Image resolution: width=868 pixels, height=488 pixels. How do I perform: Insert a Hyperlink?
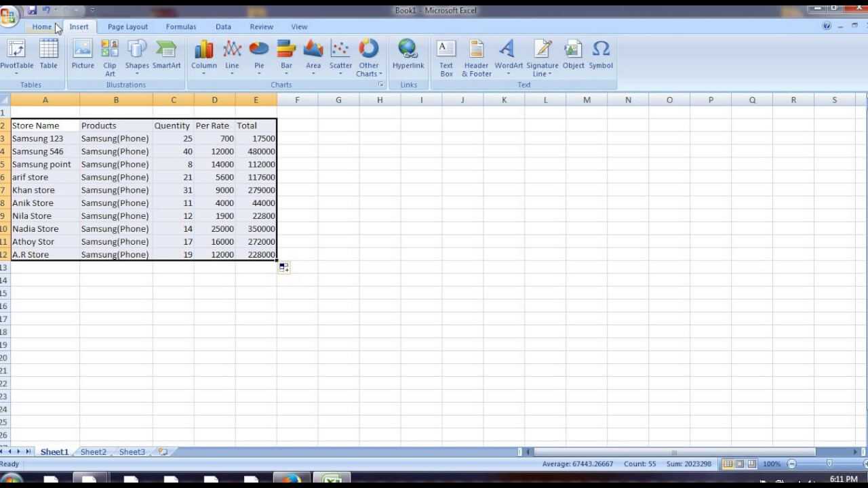click(x=408, y=54)
